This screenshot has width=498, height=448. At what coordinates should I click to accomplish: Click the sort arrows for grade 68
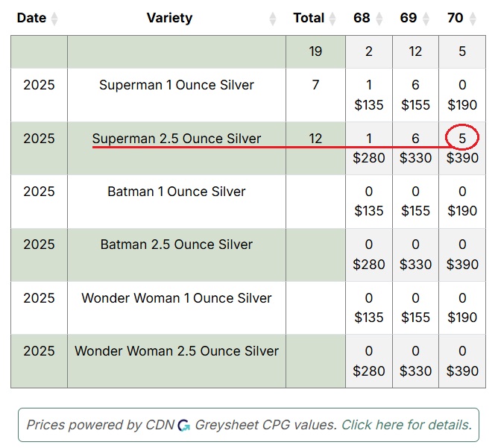379,18
